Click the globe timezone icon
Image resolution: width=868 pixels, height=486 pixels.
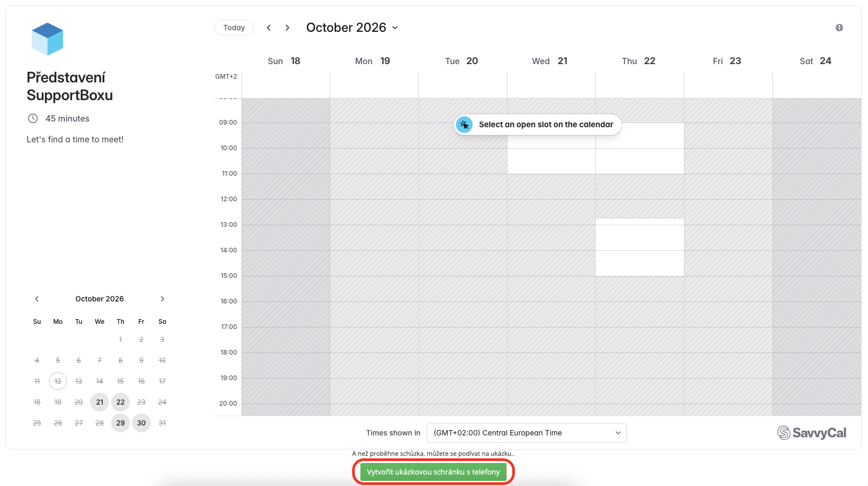click(839, 28)
